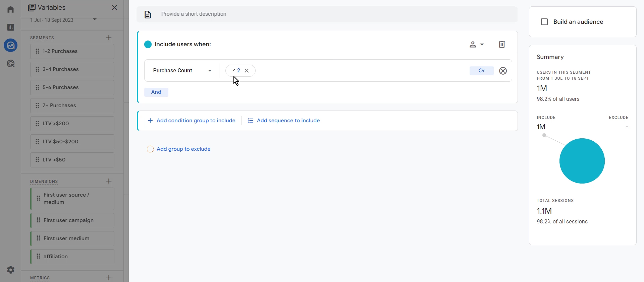Image resolution: width=644 pixels, height=282 pixels.
Task: Click Add sequence to include
Action: 284,121
